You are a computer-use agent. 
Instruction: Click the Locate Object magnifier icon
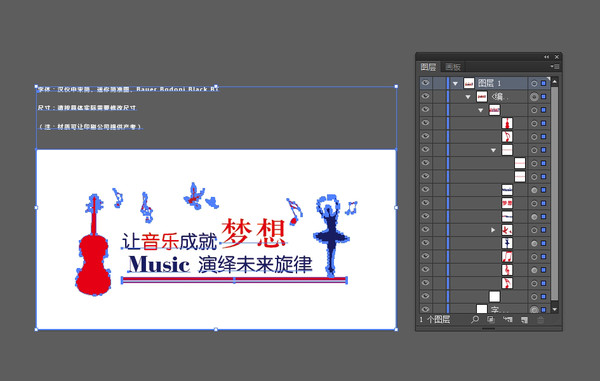coord(475,319)
